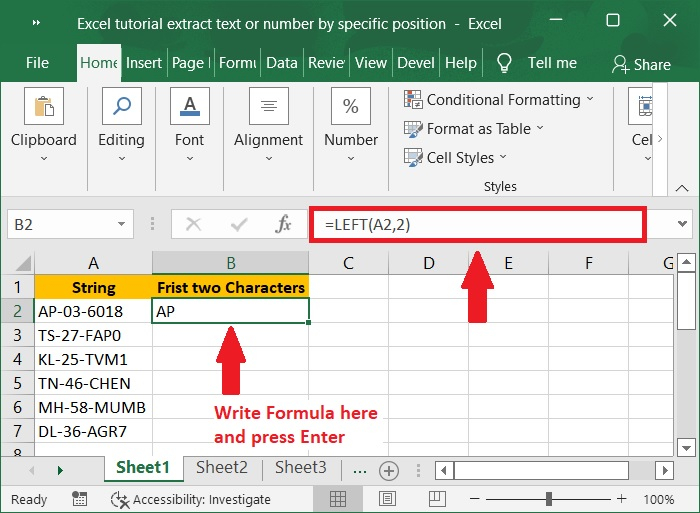
Task: Expand the Alignment group chevron
Action: click(x=269, y=158)
